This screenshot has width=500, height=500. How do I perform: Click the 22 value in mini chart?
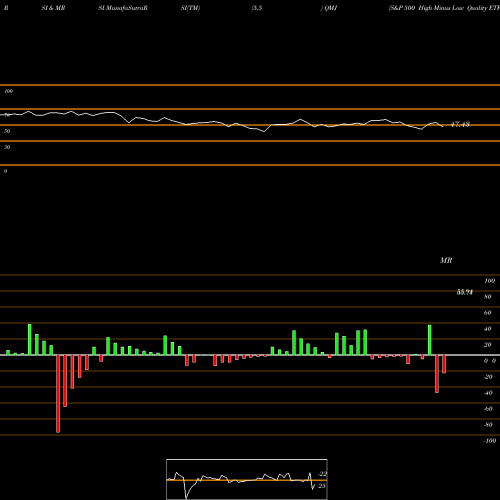tap(323, 474)
